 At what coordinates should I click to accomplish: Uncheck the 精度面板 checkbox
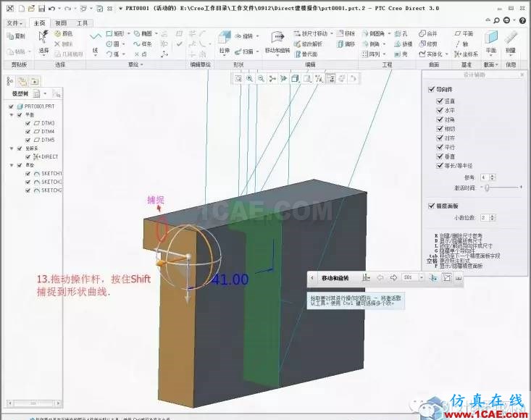click(x=431, y=206)
